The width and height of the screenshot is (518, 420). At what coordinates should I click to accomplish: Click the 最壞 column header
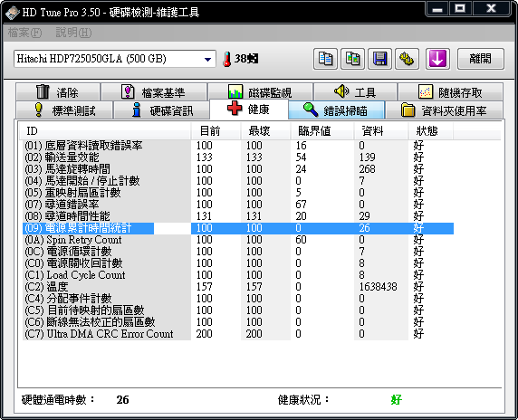[x=265, y=131]
